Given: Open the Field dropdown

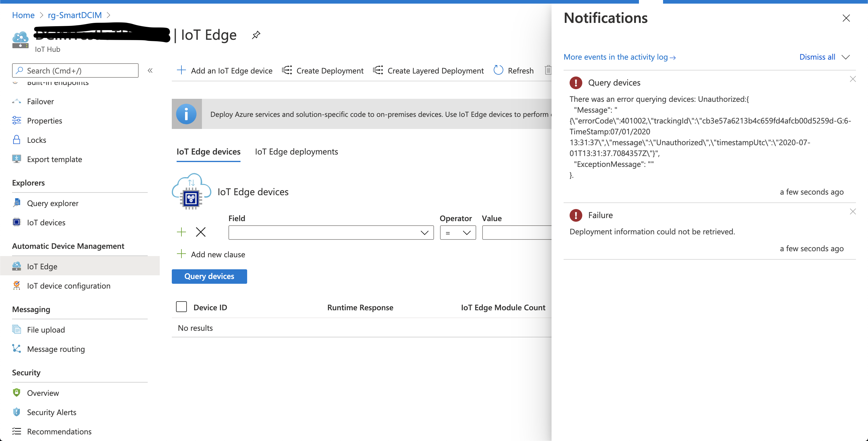Looking at the screenshot, I should click(x=331, y=233).
